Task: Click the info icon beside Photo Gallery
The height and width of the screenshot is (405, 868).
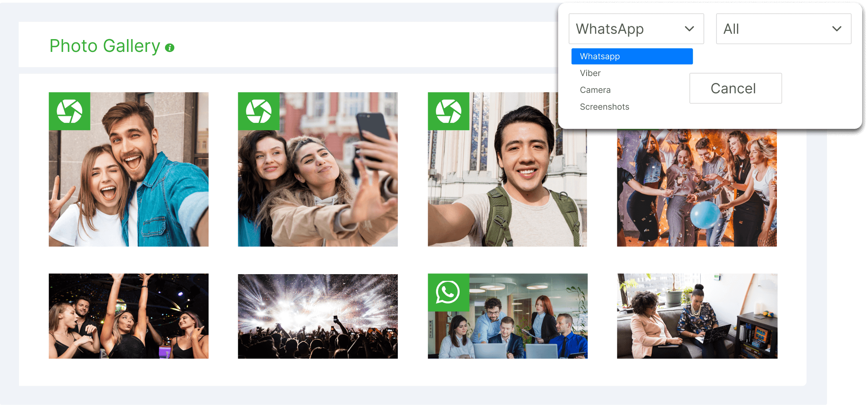Action: 169,48
